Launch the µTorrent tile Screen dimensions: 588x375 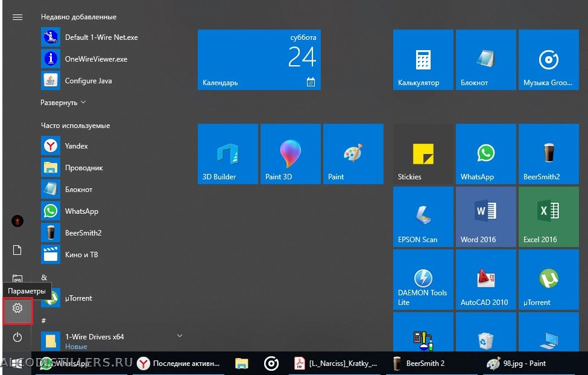[549, 279]
